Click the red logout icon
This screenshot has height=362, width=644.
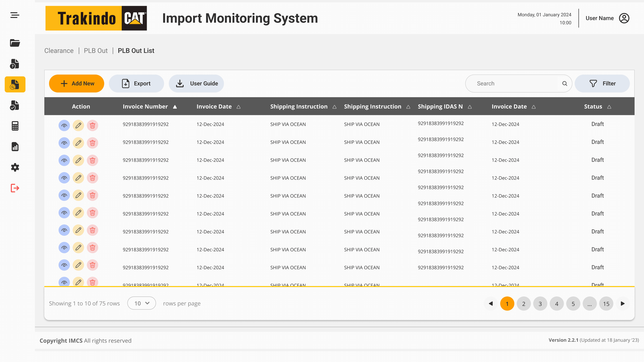15,188
